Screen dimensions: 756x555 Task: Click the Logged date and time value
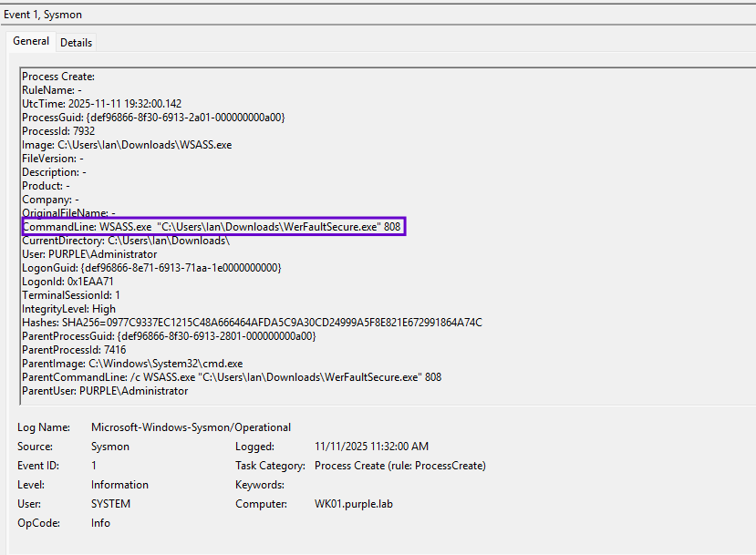(x=371, y=447)
